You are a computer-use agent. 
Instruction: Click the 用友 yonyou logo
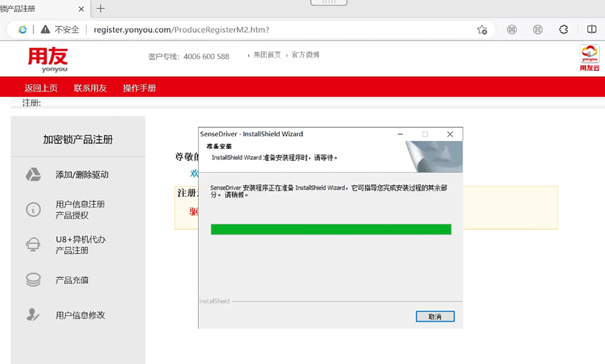click(48, 60)
